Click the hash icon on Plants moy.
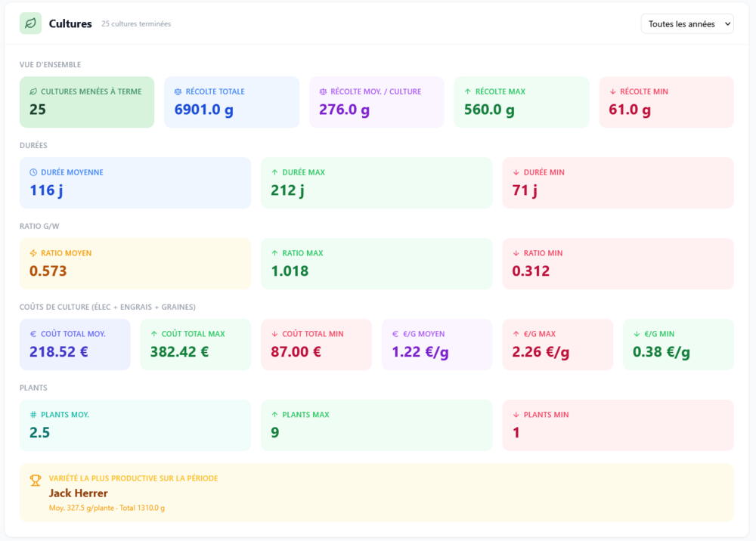 [x=33, y=414]
